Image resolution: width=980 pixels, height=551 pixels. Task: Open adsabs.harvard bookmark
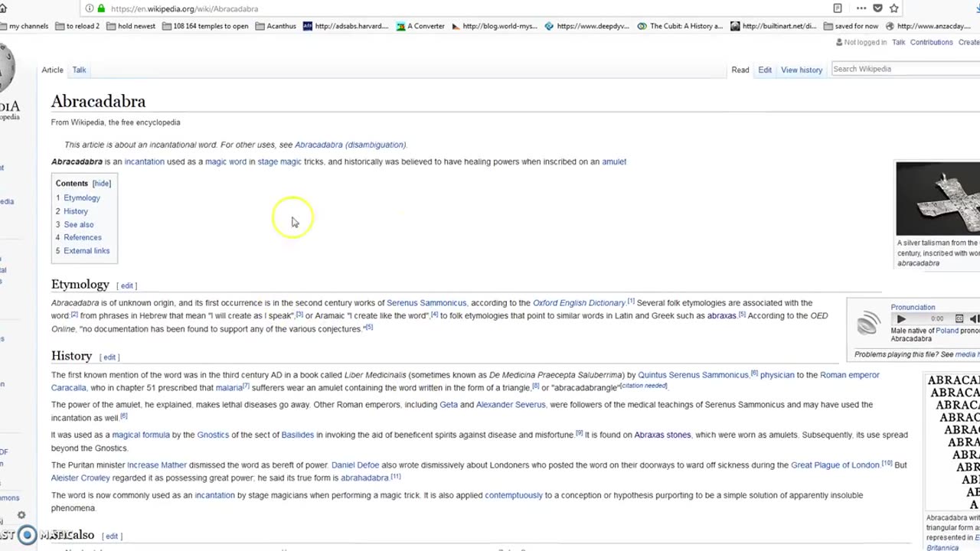346,26
